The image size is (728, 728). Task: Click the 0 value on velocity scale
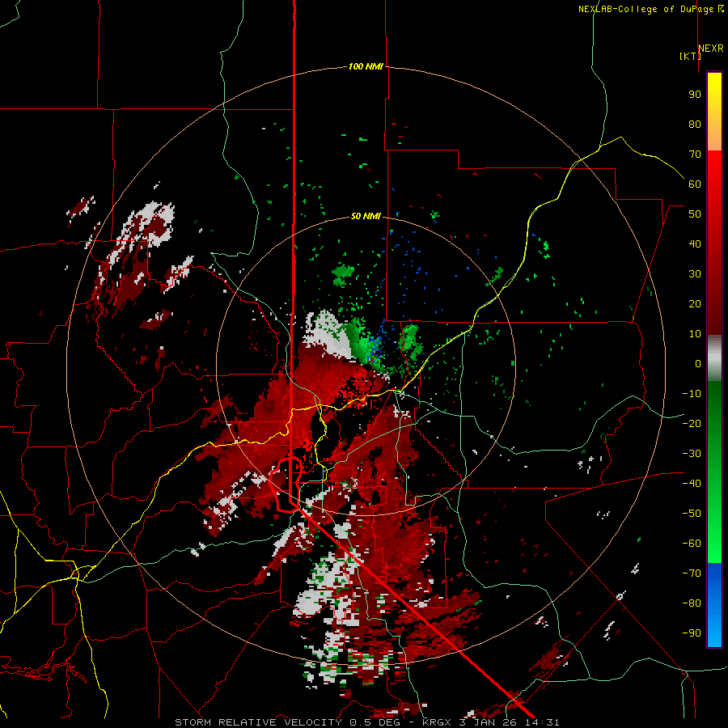click(x=698, y=363)
